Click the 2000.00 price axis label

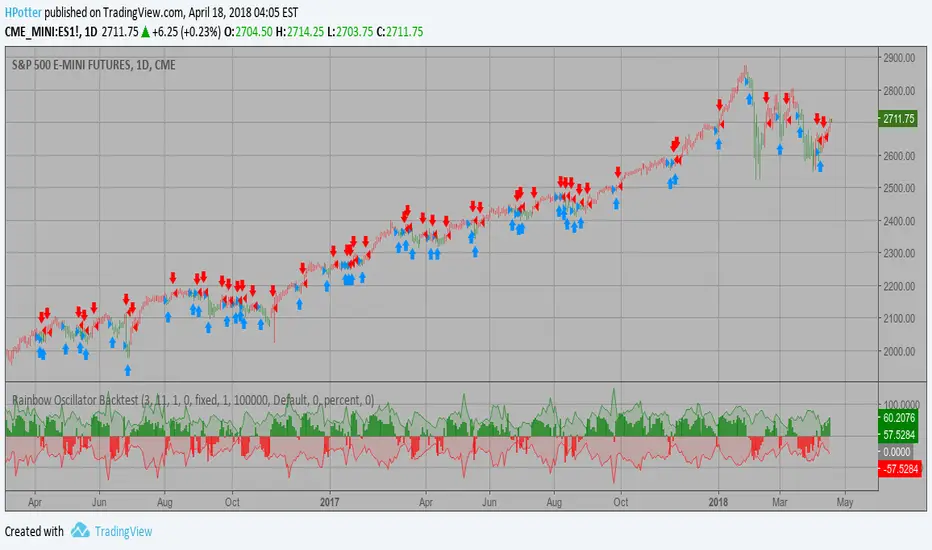coord(899,351)
